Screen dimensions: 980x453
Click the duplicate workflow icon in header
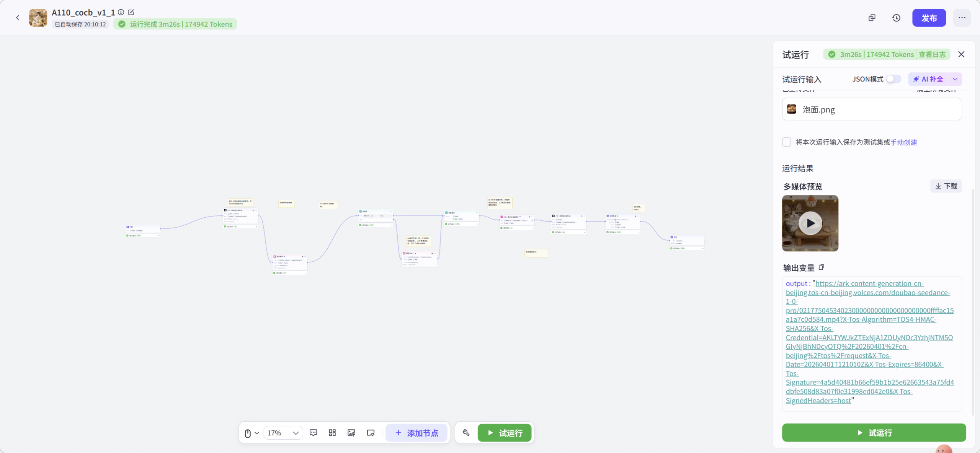[872, 18]
